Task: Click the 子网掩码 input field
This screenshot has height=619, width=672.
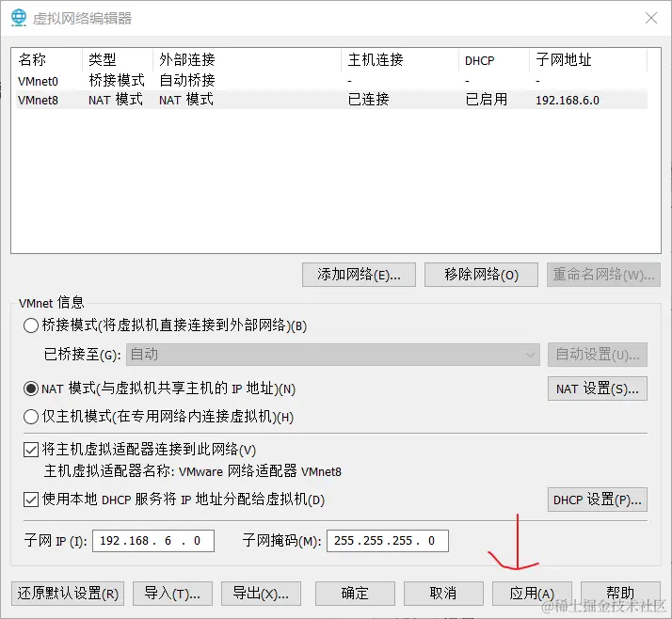Action: pyautogui.click(x=388, y=541)
